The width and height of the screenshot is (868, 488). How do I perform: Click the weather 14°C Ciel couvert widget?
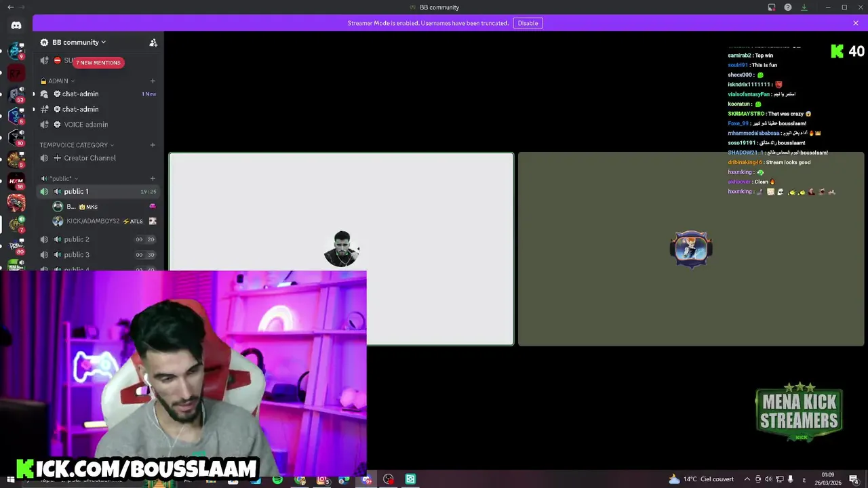tap(701, 479)
